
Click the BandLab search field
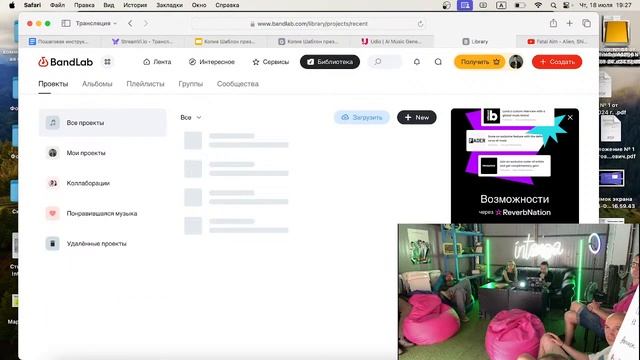(385, 62)
